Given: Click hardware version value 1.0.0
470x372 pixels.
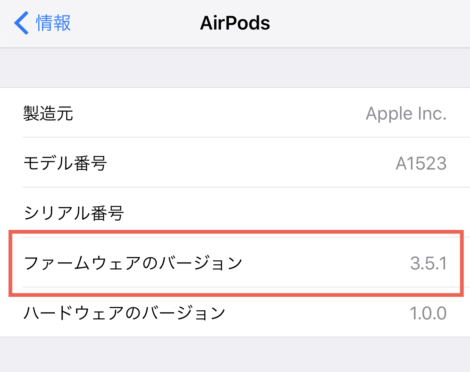Looking at the screenshot, I should point(428,313).
